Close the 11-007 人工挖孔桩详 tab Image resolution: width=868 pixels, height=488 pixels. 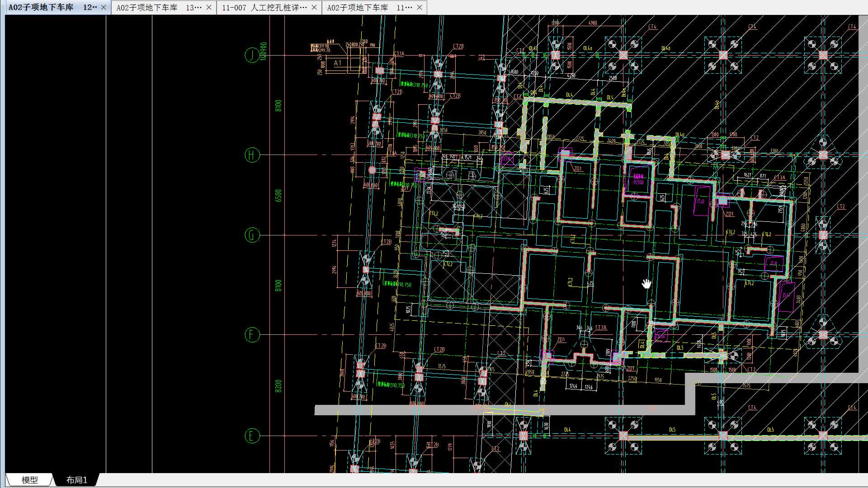[314, 8]
